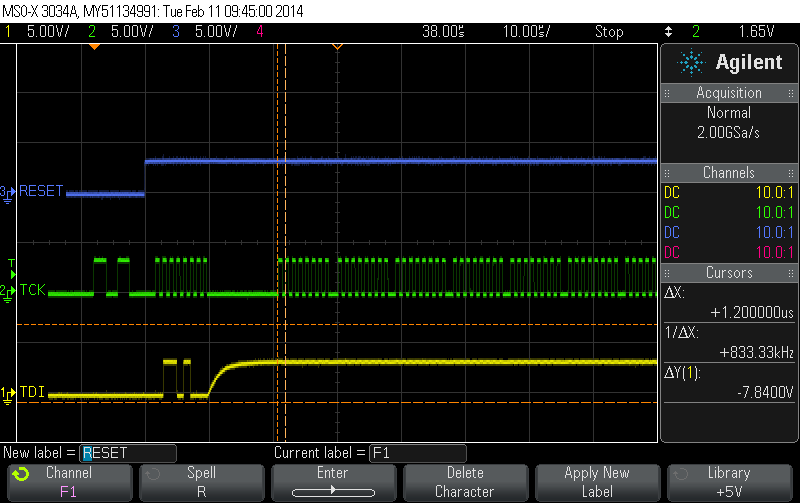
Task: Click the Channel softkey rotate-knob icon
Action: point(21,474)
